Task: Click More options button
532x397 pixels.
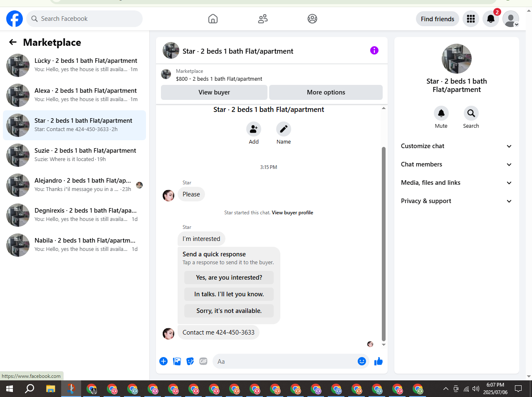Action: pyautogui.click(x=326, y=92)
